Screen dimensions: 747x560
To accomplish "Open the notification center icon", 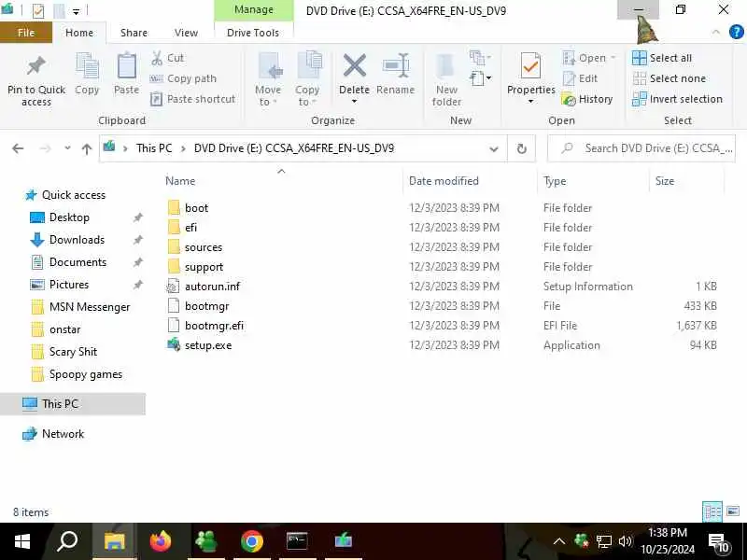I will (719, 542).
